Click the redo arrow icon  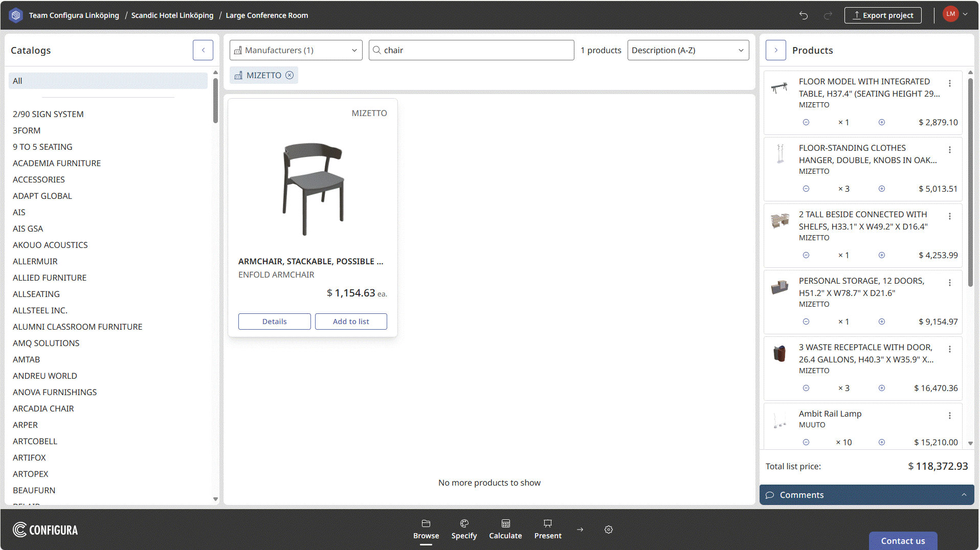[x=828, y=15]
